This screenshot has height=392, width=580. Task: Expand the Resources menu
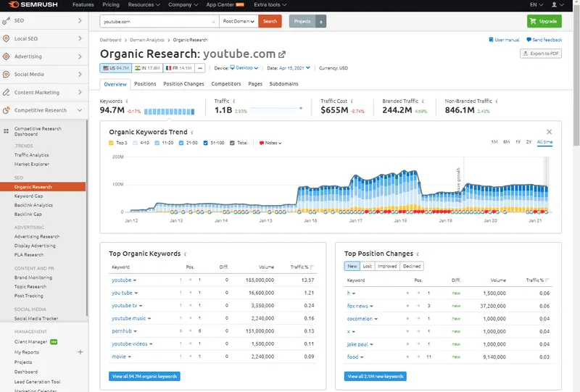144,5
